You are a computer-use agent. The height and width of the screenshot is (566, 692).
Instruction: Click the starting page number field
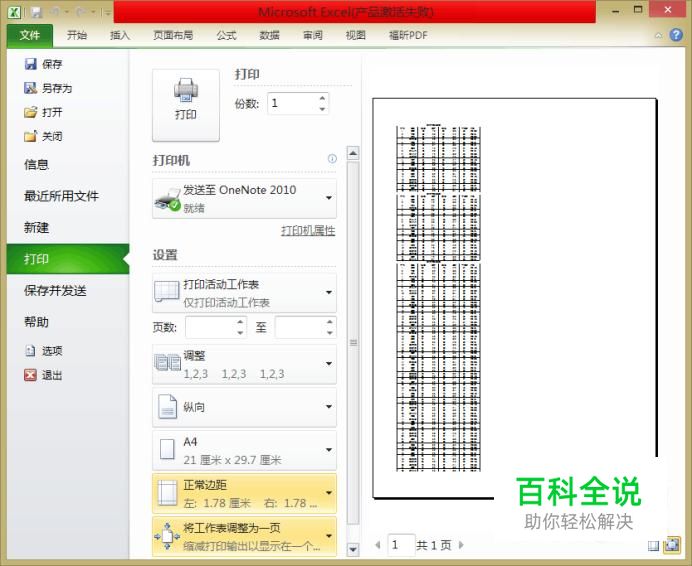(x=211, y=327)
